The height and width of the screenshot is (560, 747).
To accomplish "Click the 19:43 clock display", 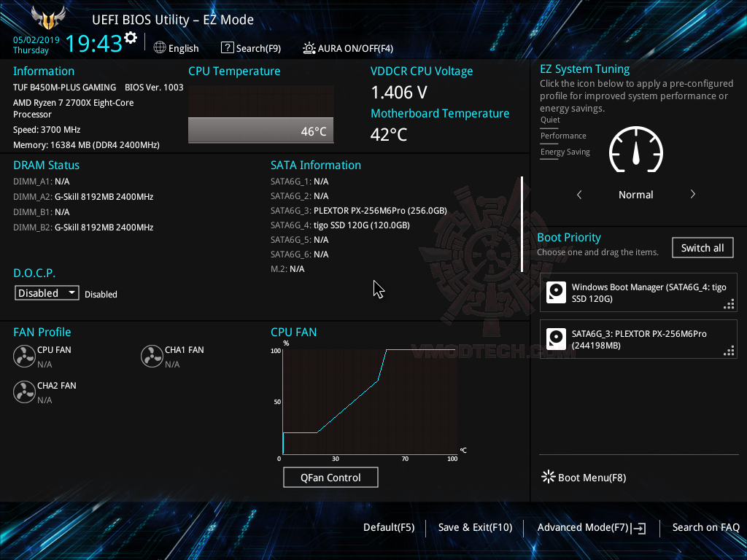I will coord(93,43).
